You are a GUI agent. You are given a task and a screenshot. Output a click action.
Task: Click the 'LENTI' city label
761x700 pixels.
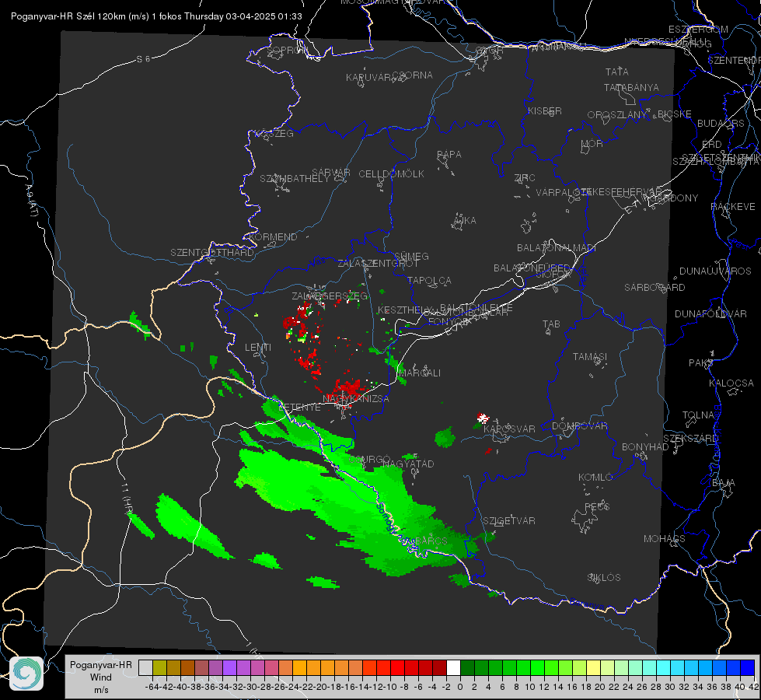tap(258, 348)
